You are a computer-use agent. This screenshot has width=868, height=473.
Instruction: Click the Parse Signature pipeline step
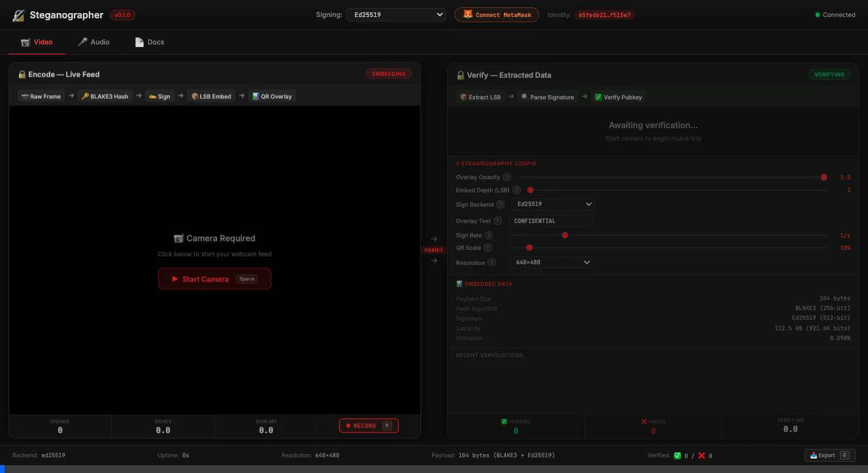[548, 97]
